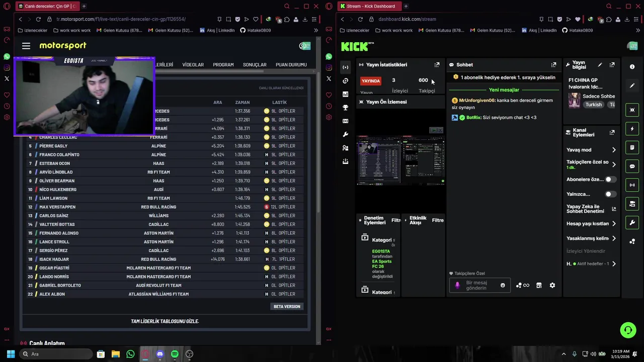Open the Kick stream/live sidebar icon
Image resolution: width=644 pixels, height=362 pixels.
click(345, 67)
